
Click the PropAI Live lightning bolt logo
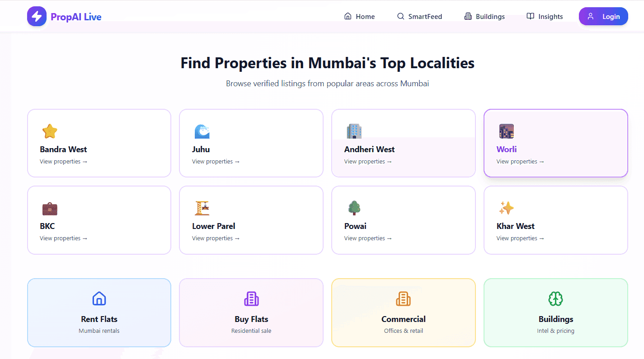point(37,17)
